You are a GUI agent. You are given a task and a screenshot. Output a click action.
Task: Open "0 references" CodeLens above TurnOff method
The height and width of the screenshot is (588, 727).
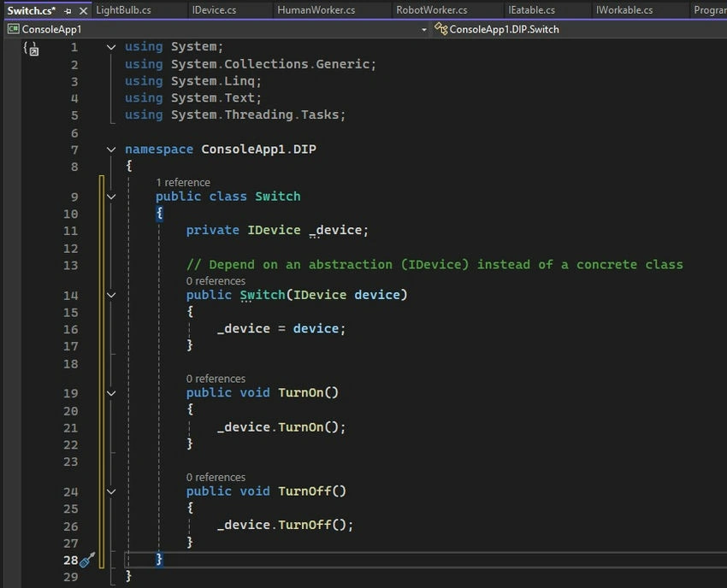click(x=216, y=477)
